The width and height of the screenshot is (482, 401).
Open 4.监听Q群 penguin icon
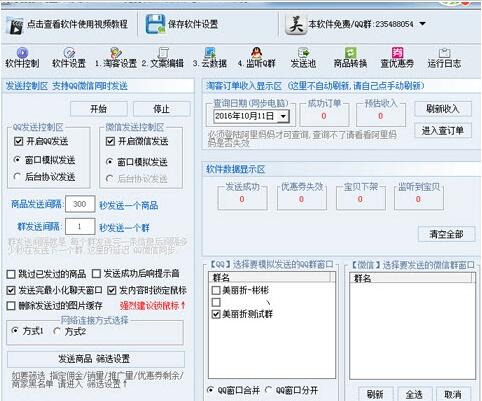[x=256, y=53]
